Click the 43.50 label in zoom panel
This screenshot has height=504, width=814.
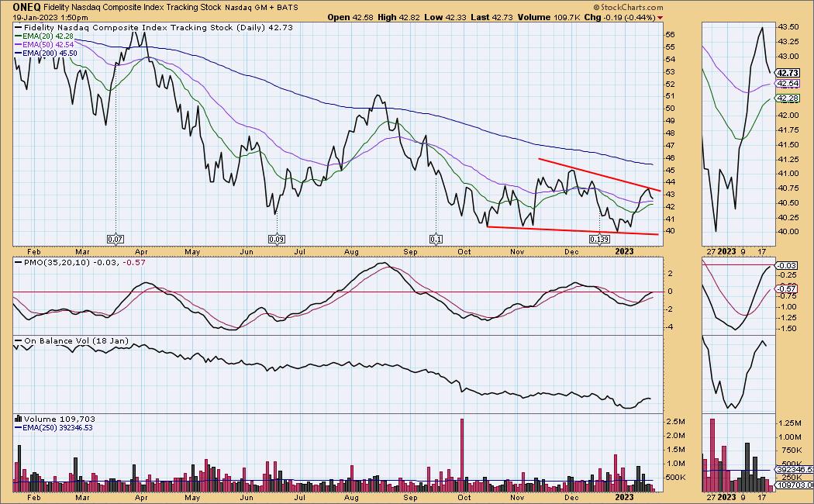point(788,27)
